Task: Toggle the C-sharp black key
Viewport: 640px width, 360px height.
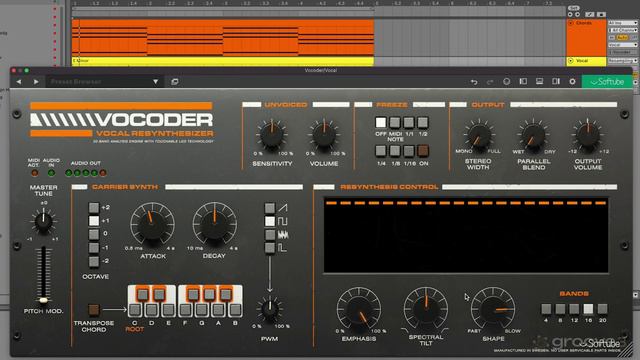Action: point(143,294)
